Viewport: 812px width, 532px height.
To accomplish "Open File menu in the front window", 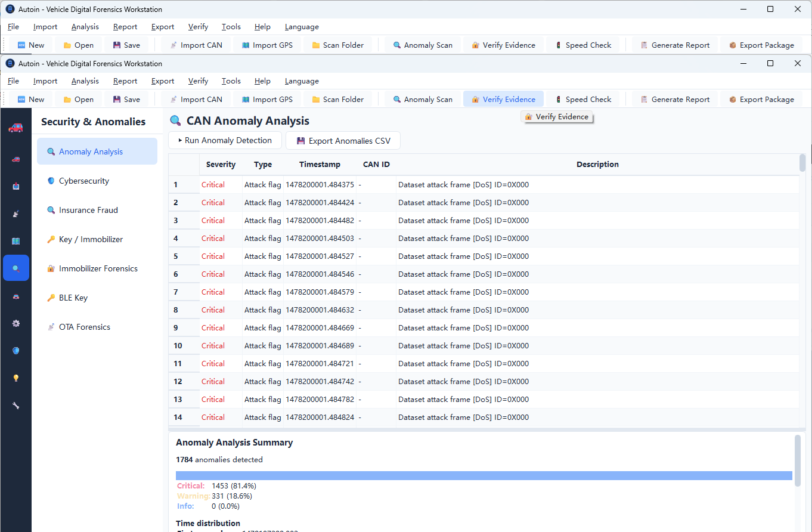I will tap(13, 81).
